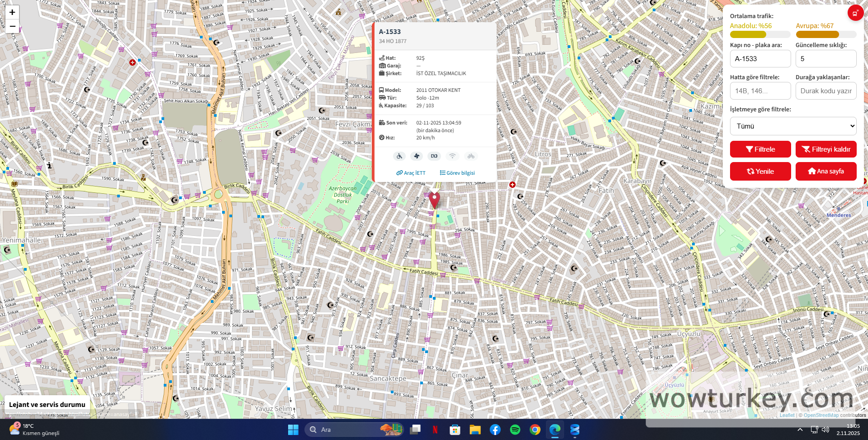Image resolution: width=868 pixels, height=440 pixels.
Task: Click the Anadolu traffic progress bar
Action: (760, 35)
